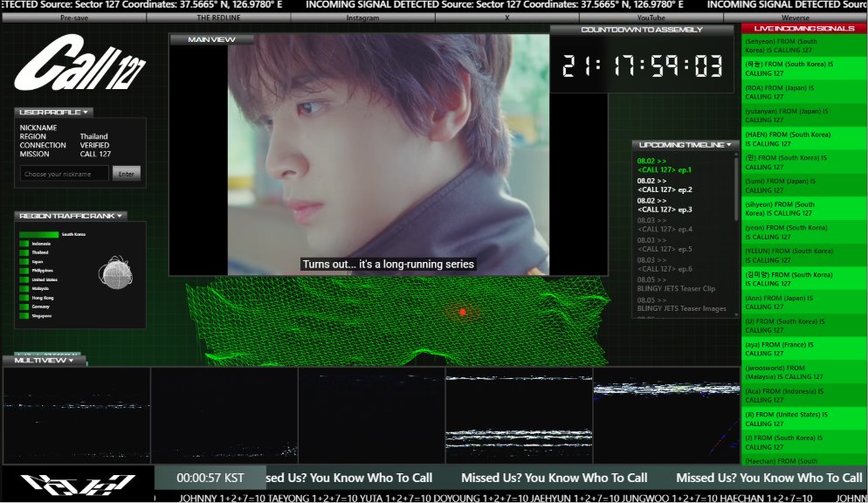Click the second multiview thumbnail
This screenshot has width=868, height=503.
click(224, 416)
